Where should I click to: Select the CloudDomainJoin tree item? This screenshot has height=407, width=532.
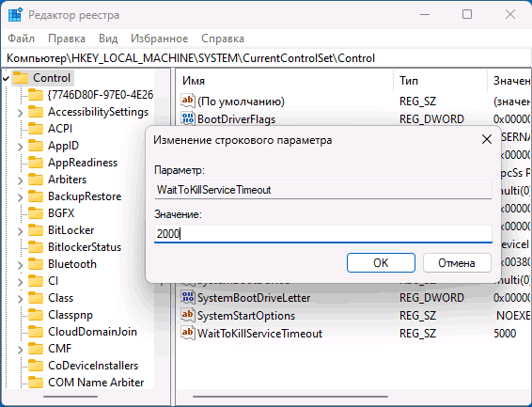(92, 332)
